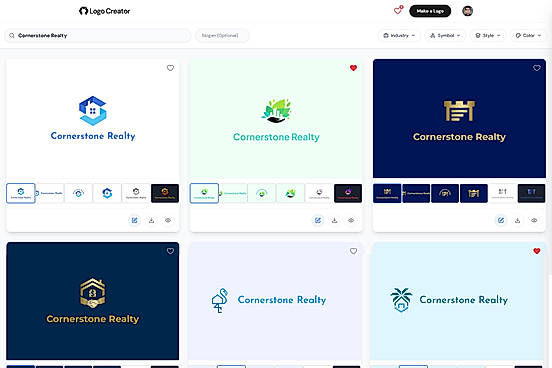The width and height of the screenshot is (552, 368).
Task: Select third variant thumbnail of blue house logo
Action: (x=79, y=193)
